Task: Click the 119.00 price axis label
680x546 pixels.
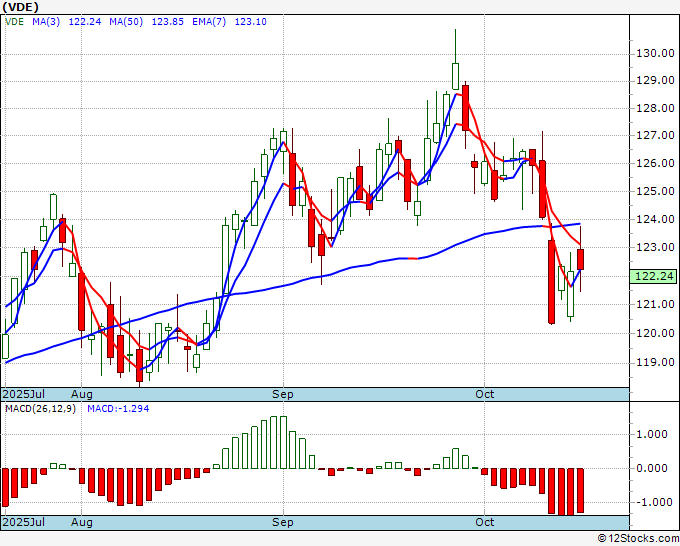Action: (x=654, y=362)
